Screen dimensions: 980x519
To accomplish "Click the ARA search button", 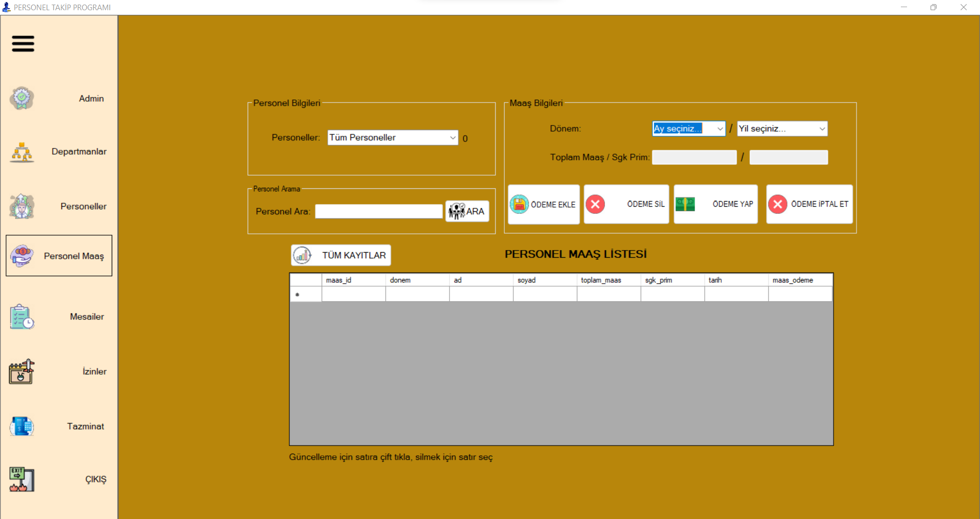I will point(467,211).
